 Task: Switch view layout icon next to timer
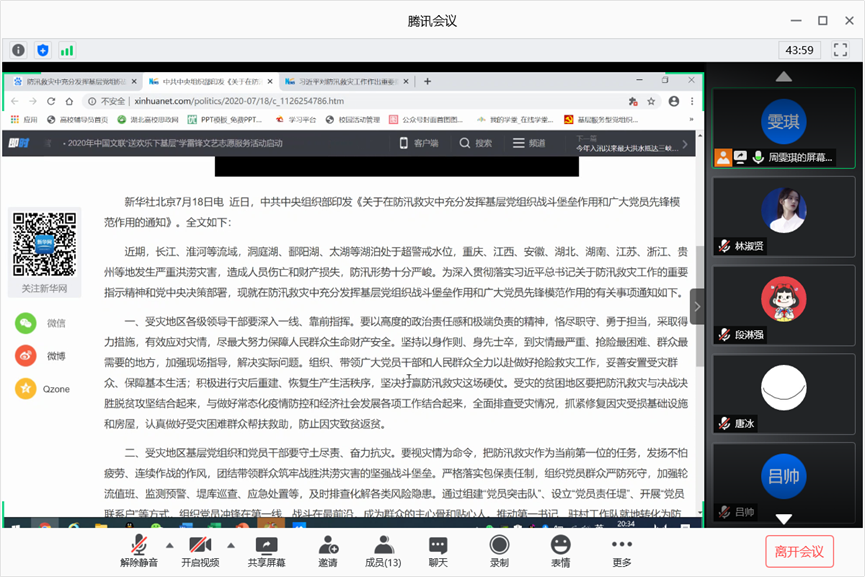838,50
